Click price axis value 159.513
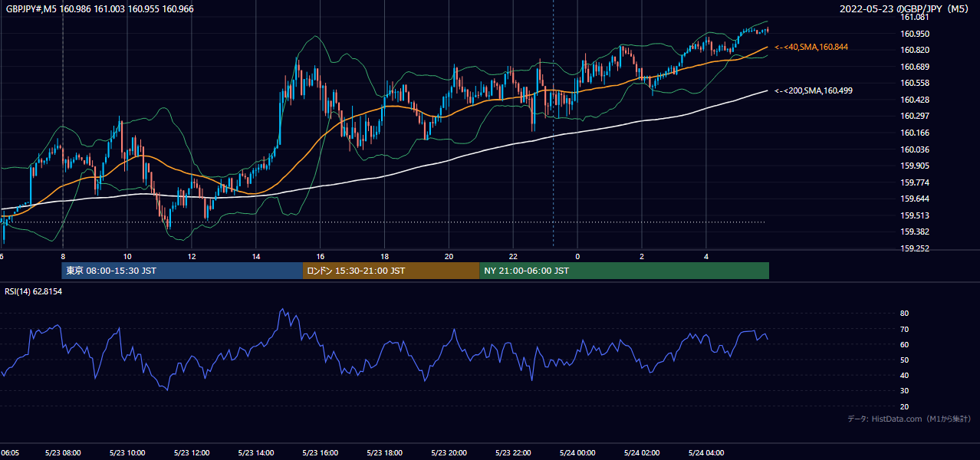 coord(915,215)
